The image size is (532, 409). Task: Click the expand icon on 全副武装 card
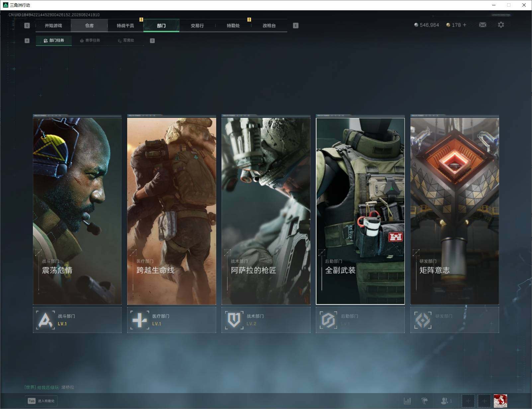click(322, 253)
